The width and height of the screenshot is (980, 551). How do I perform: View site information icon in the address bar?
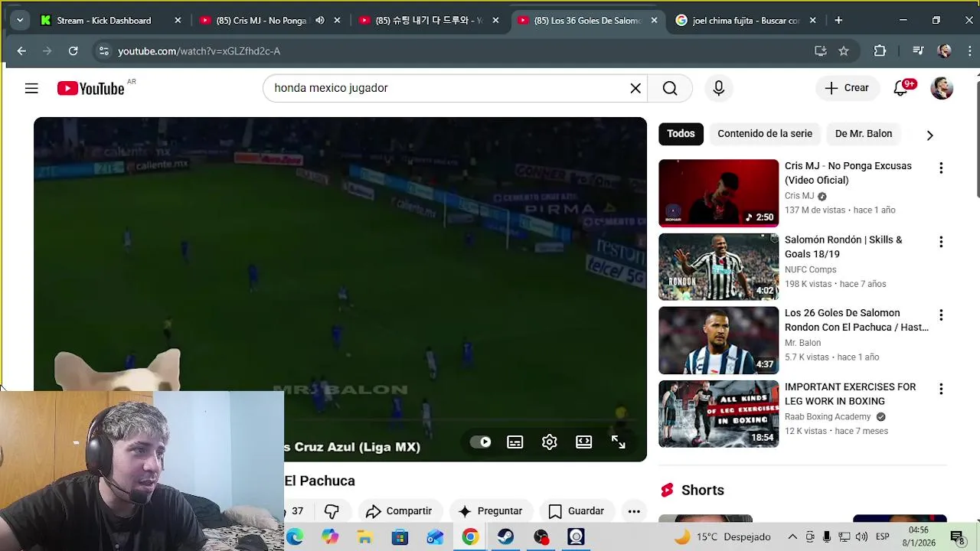(103, 51)
